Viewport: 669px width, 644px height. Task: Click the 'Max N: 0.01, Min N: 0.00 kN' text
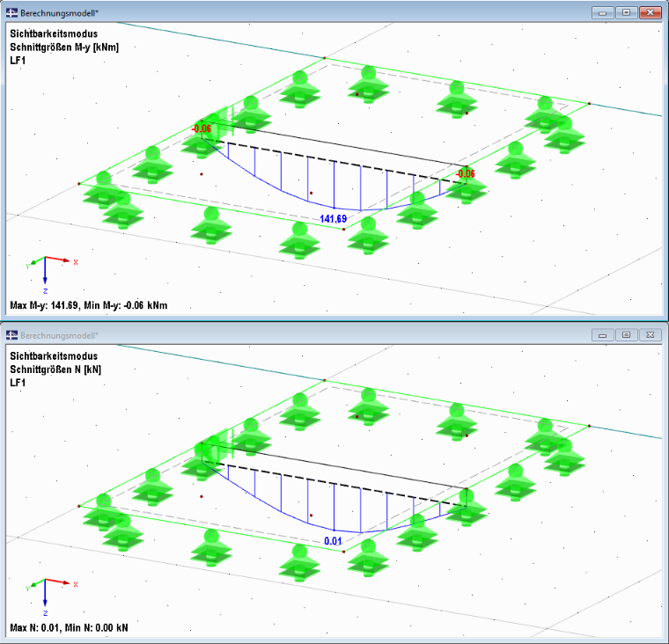[69, 628]
